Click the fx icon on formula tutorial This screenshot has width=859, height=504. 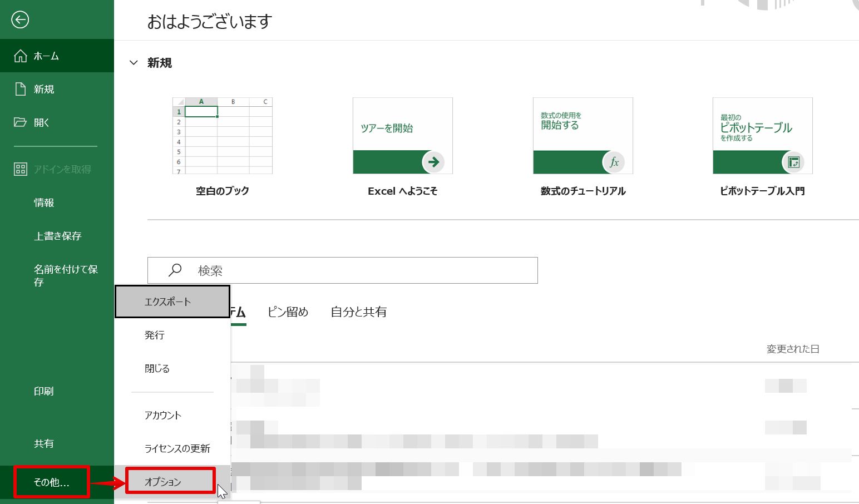pyautogui.click(x=614, y=162)
